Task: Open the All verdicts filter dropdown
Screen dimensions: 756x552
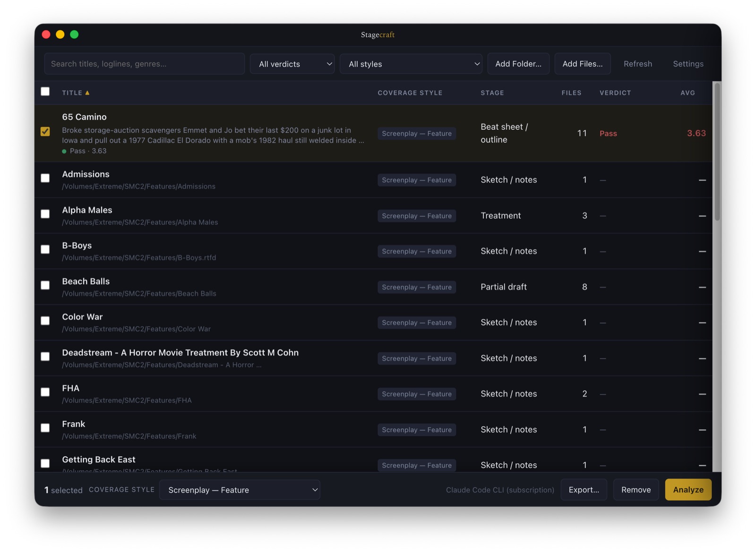Action: pos(292,64)
